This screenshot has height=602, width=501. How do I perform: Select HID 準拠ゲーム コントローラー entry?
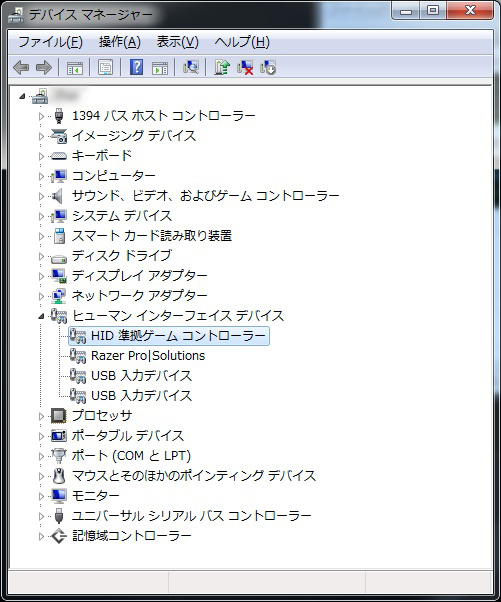(x=178, y=336)
